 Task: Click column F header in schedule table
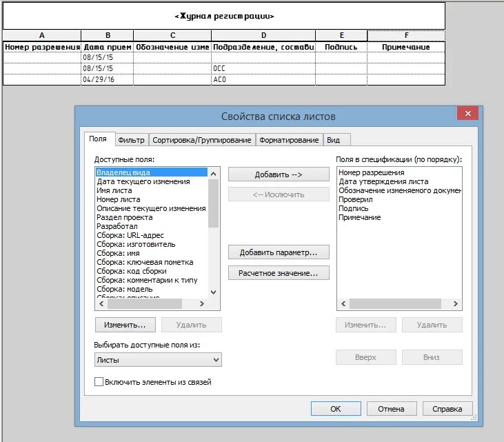pos(406,35)
